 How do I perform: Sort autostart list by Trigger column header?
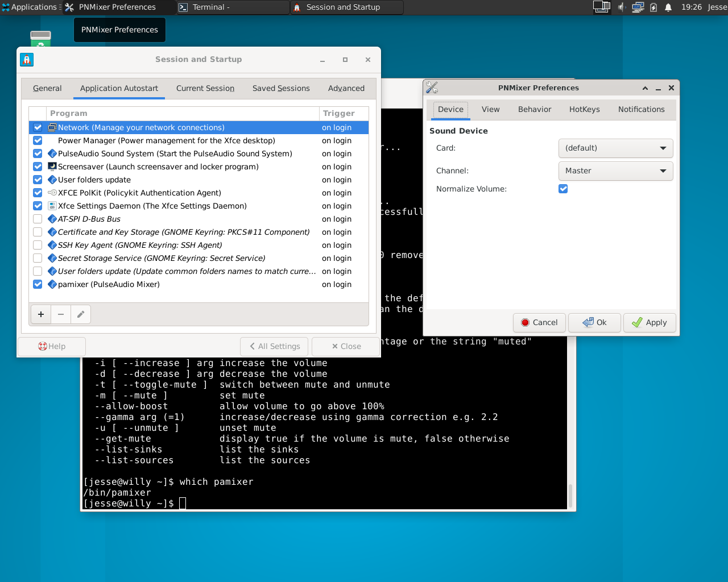pyautogui.click(x=344, y=113)
